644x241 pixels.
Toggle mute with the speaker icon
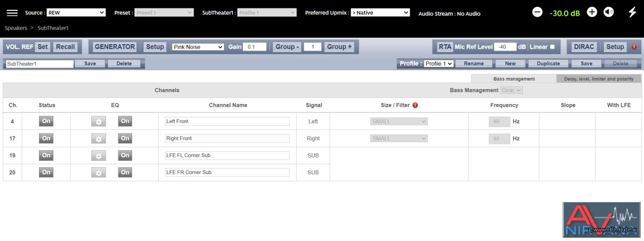pyautogui.click(x=609, y=12)
